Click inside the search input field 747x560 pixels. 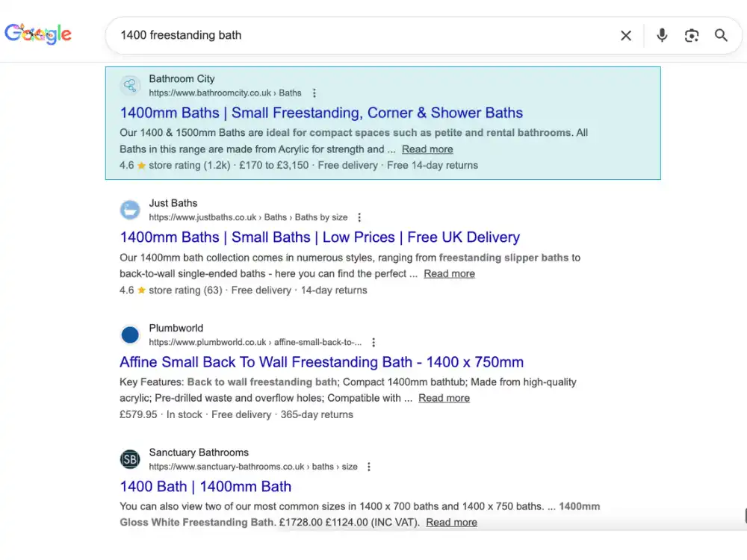pyautogui.click(x=299, y=35)
